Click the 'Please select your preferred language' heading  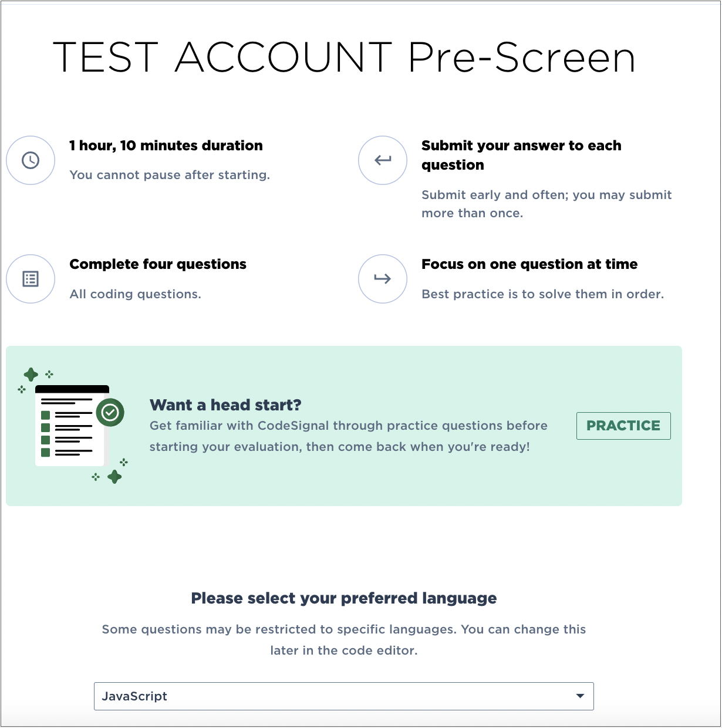click(x=344, y=598)
